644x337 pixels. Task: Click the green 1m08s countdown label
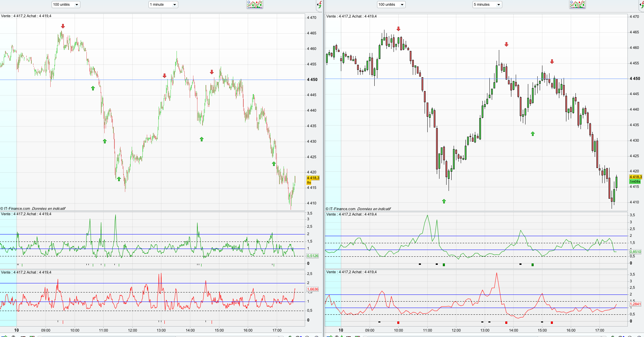click(635, 181)
